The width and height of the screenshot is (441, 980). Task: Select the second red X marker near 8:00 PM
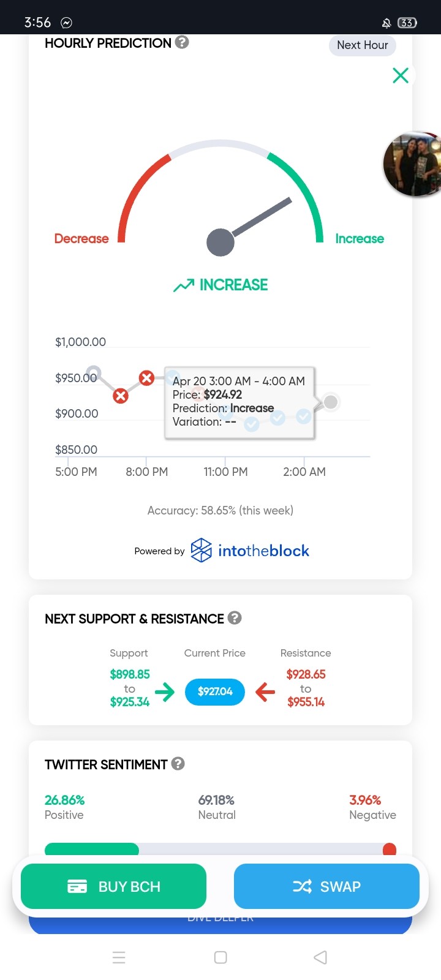[x=146, y=378]
